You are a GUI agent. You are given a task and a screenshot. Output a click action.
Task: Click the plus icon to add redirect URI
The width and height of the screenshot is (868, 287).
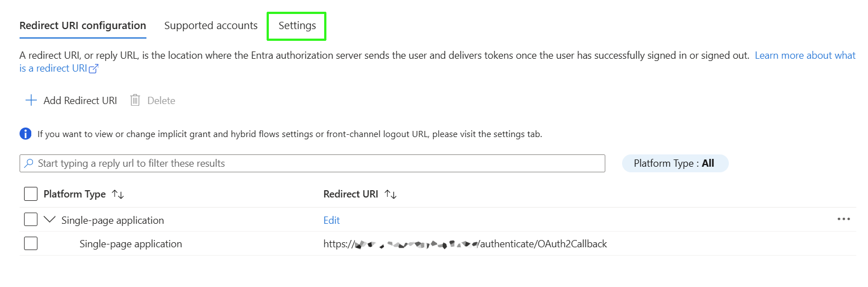pos(31,101)
